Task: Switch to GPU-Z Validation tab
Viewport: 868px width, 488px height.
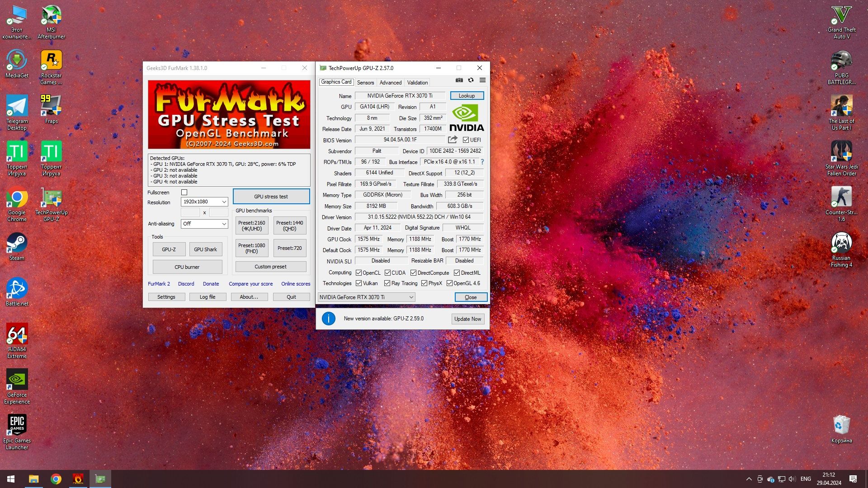Action: pyautogui.click(x=417, y=83)
